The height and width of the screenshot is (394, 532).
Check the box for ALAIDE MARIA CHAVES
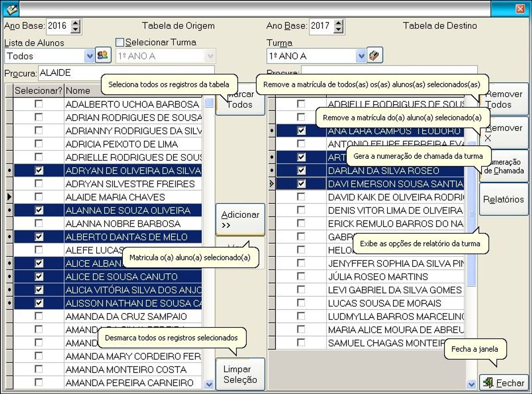[38, 196]
